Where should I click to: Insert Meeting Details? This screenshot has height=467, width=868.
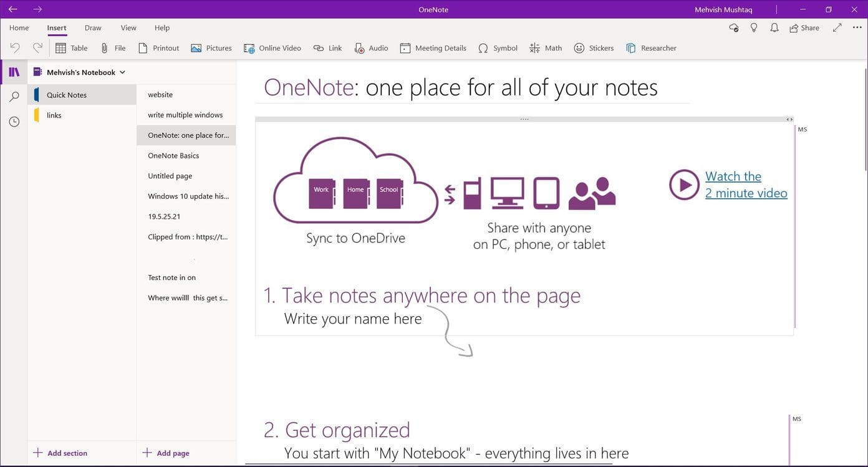[x=432, y=47]
